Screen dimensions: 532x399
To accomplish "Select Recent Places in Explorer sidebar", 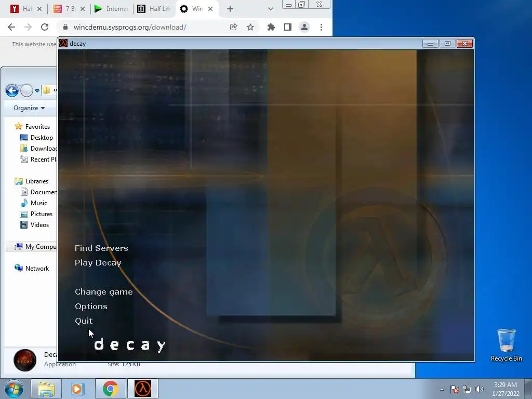I will click(38, 159).
